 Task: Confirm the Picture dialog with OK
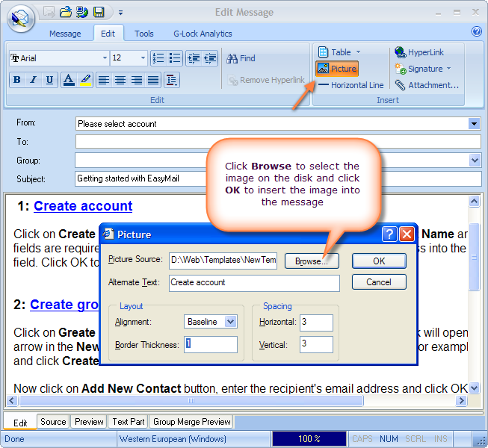pos(379,261)
